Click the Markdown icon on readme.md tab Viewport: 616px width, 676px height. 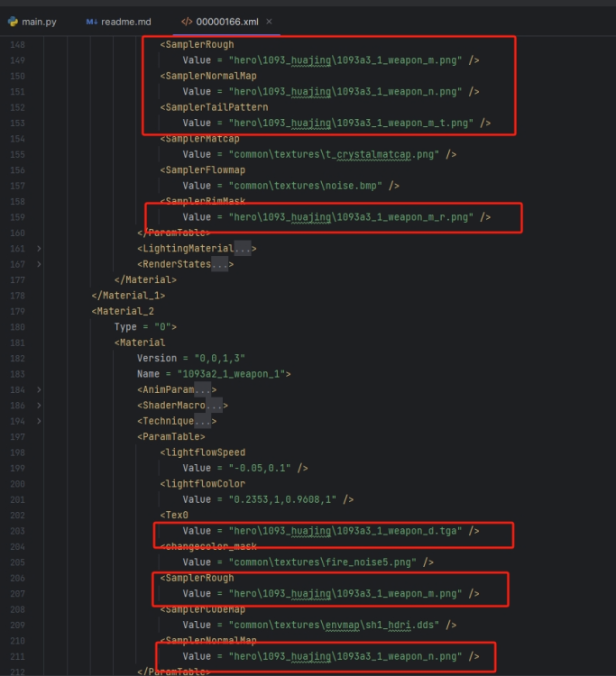(x=92, y=21)
